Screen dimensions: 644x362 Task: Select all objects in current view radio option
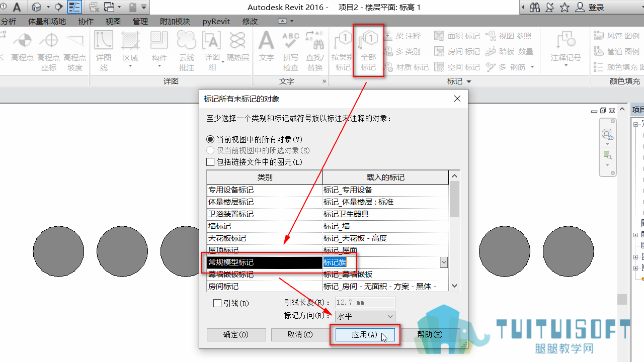pyautogui.click(x=255, y=139)
